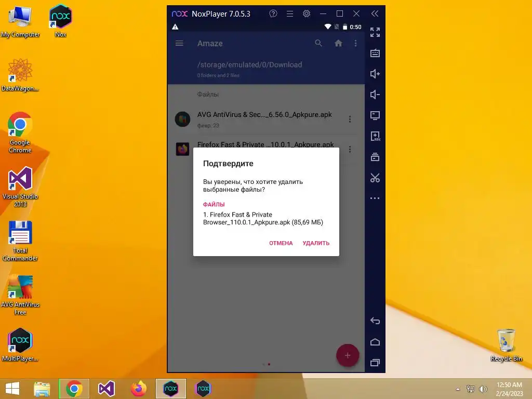Open MultiPlayer desktop shortcut
This screenshot has height=399, width=532.
pyautogui.click(x=20, y=345)
